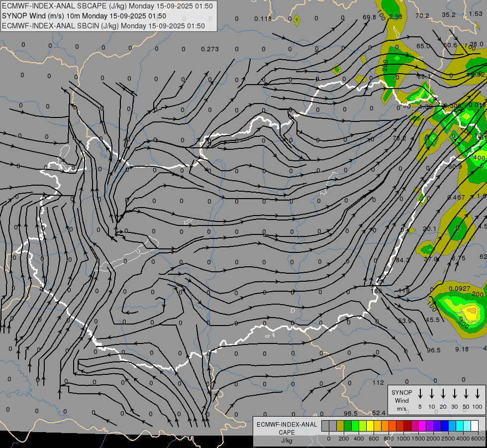Click the '45.5' value on the map
This screenshot has width=487, height=448.
point(432,320)
